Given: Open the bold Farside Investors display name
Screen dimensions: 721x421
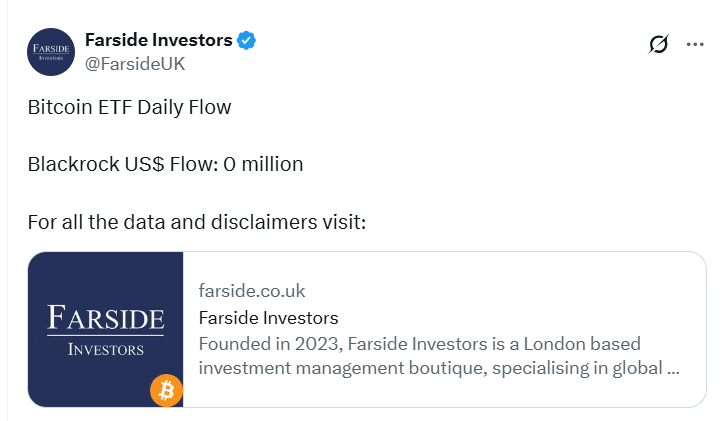Looking at the screenshot, I should click(159, 40).
